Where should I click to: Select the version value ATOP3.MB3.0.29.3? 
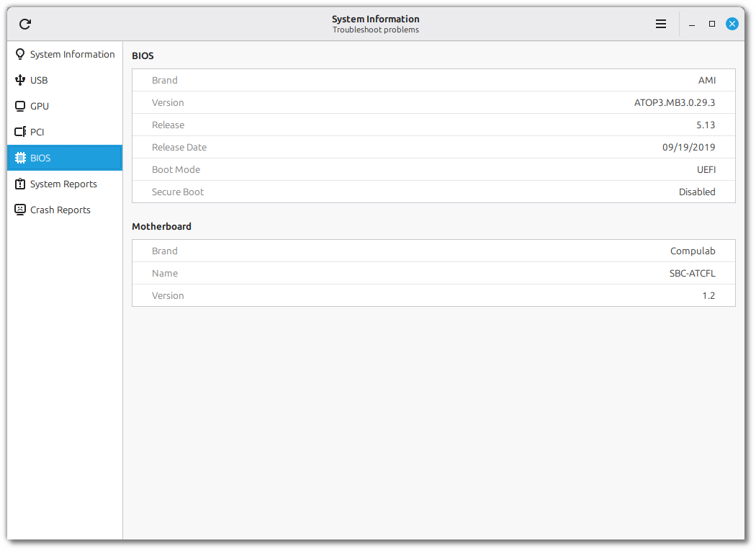click(x=675, y=102)
